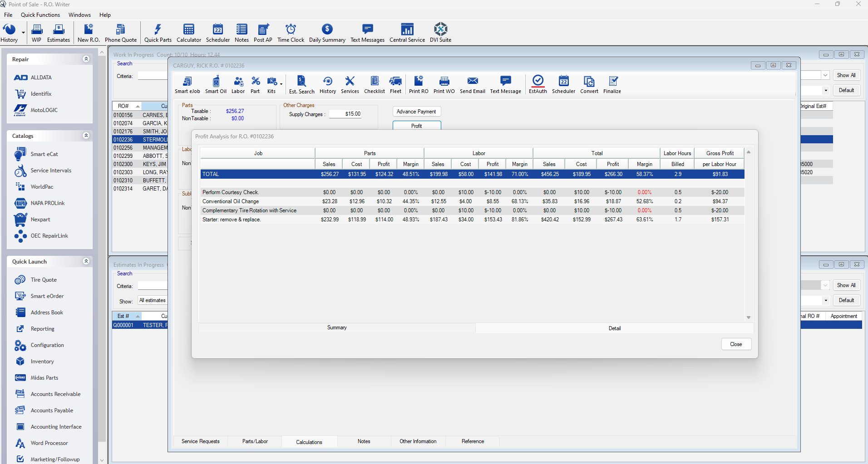Viewport: 868px width, 464px height.
Task: Click the Advance Payment button
Action: click(416, 111)
